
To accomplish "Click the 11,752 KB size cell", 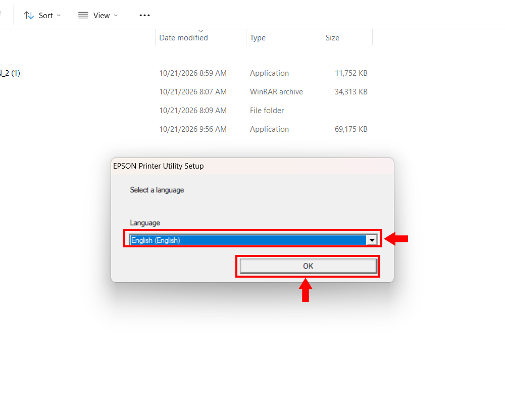I will [x=351, y=73].
